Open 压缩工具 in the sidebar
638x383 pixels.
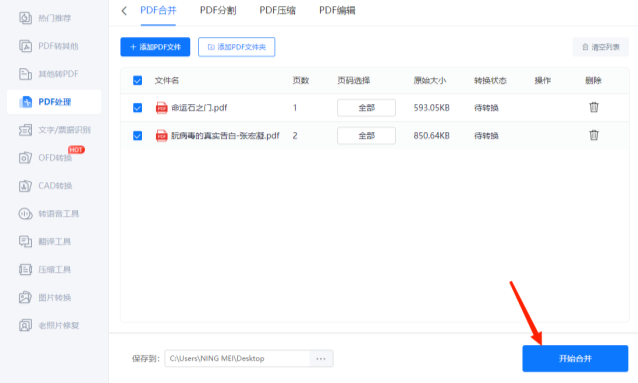click(54, 269)
